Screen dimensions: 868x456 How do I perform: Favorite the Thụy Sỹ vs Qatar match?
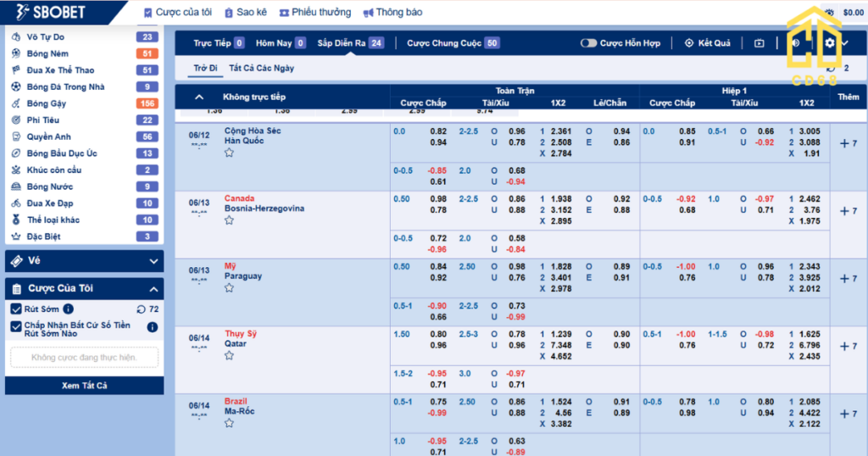(229, 355)
